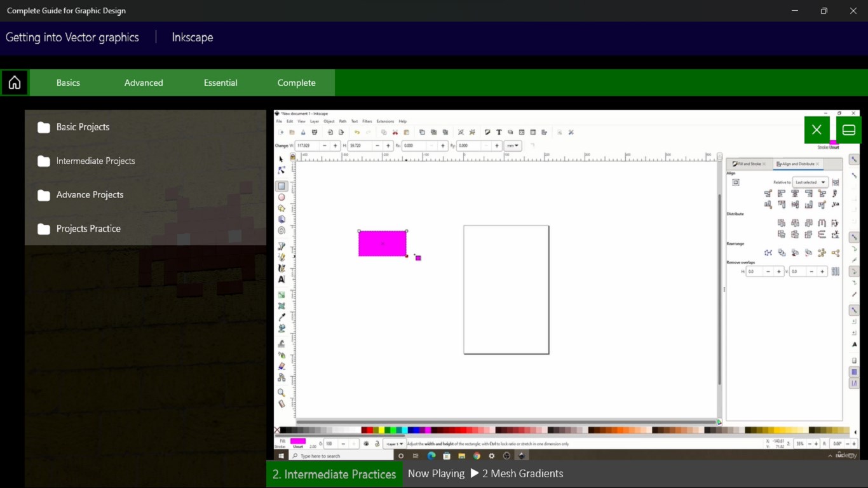Select the Text tool
This screenshot has height=488, width=868.
tap(281, 279)
